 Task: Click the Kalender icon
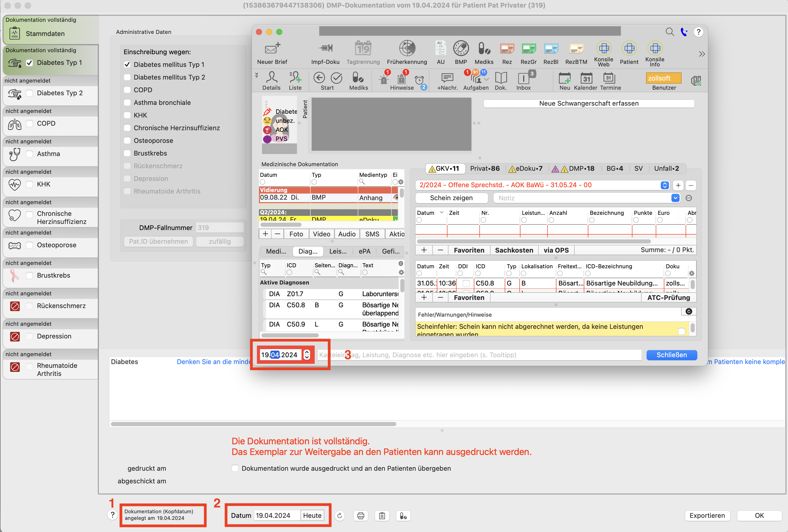click(x=586, y=78)
